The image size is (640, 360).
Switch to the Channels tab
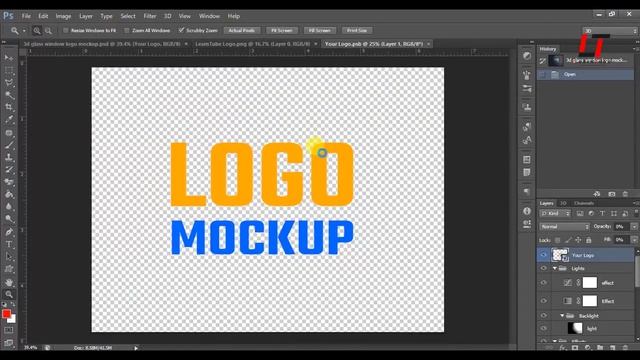tap(584, 203)
